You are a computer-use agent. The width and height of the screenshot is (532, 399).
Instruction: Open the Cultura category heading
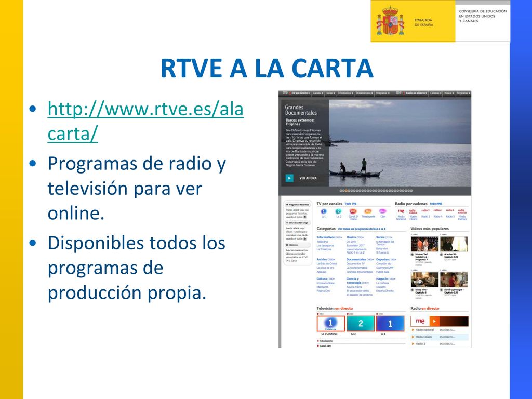click(322, 279)
